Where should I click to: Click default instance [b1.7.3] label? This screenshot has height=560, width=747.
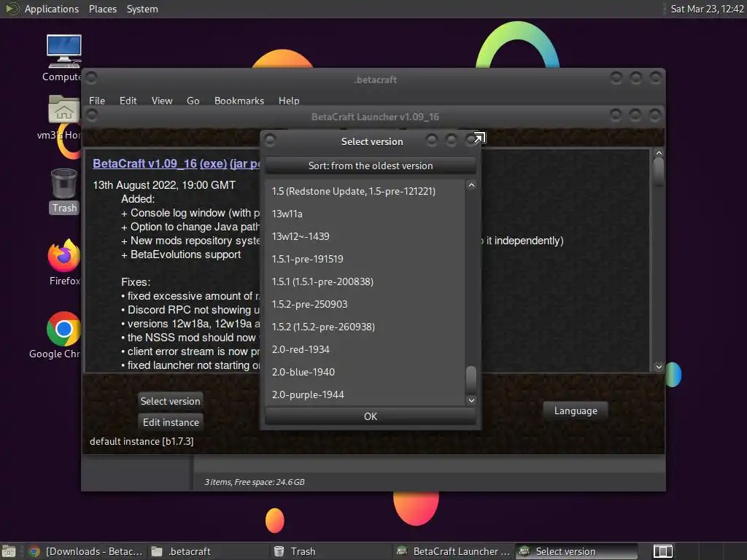pos(142,441)
